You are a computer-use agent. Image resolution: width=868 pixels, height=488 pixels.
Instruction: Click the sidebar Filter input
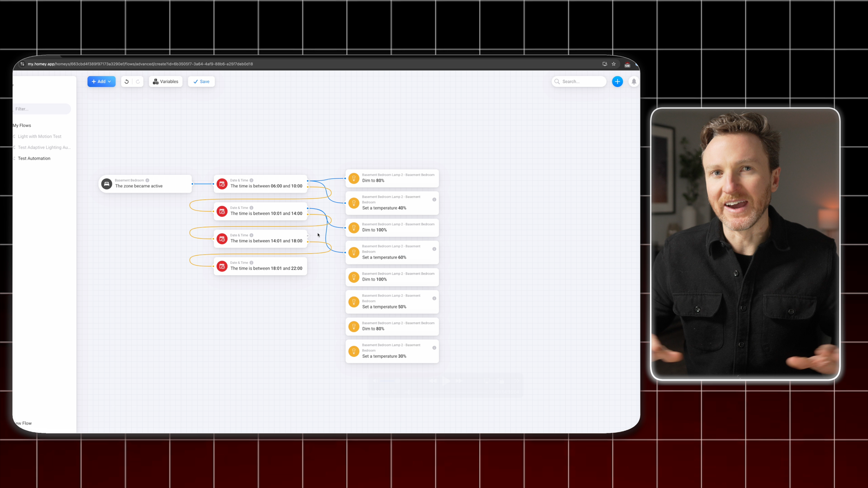pos(41,109)
